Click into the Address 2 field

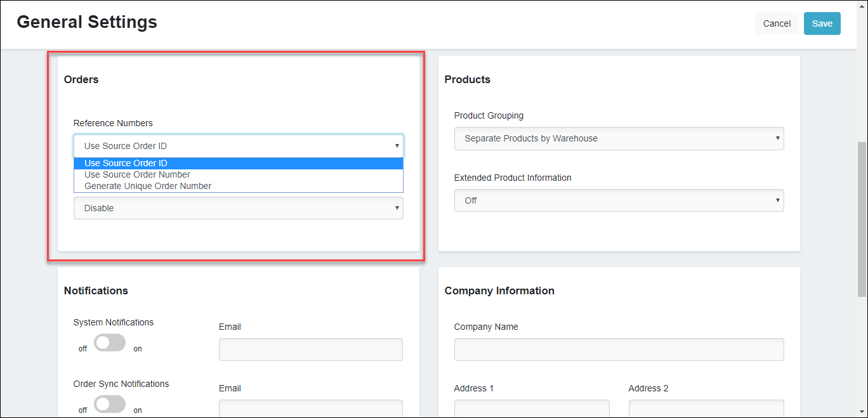click(706, 408)
